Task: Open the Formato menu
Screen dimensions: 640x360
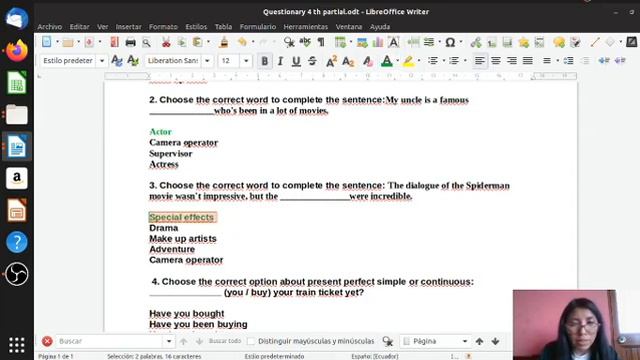Action: click(x=163, y=27)
